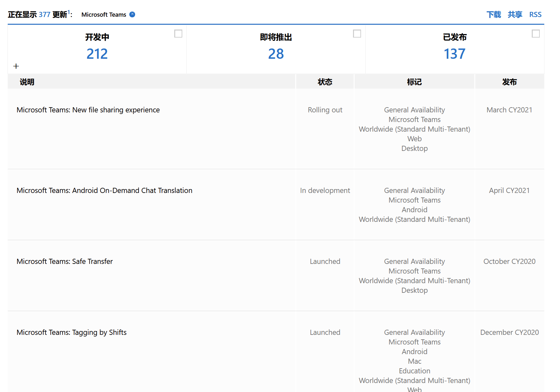The height and width of the screenshot is (392, 560).
Task: Open the 下载 download link
Action: 494,14
